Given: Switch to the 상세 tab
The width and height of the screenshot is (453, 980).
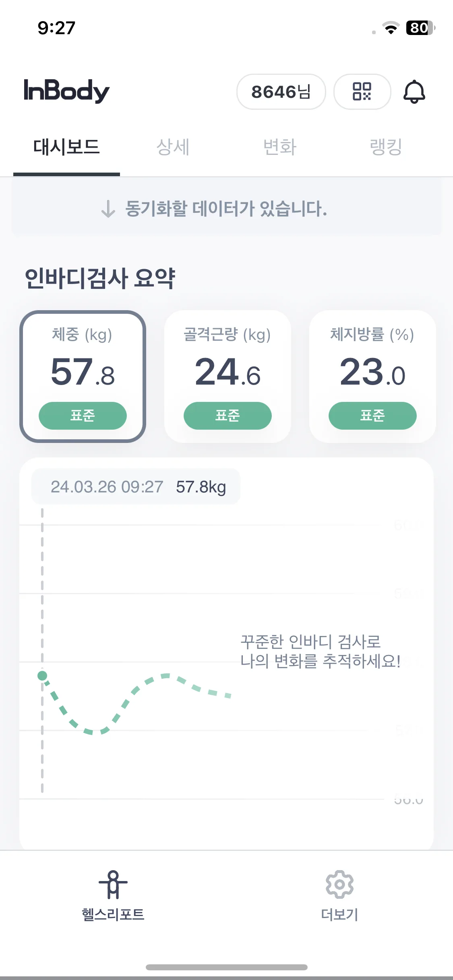Looking at the screenshot, I should point(173,147).
